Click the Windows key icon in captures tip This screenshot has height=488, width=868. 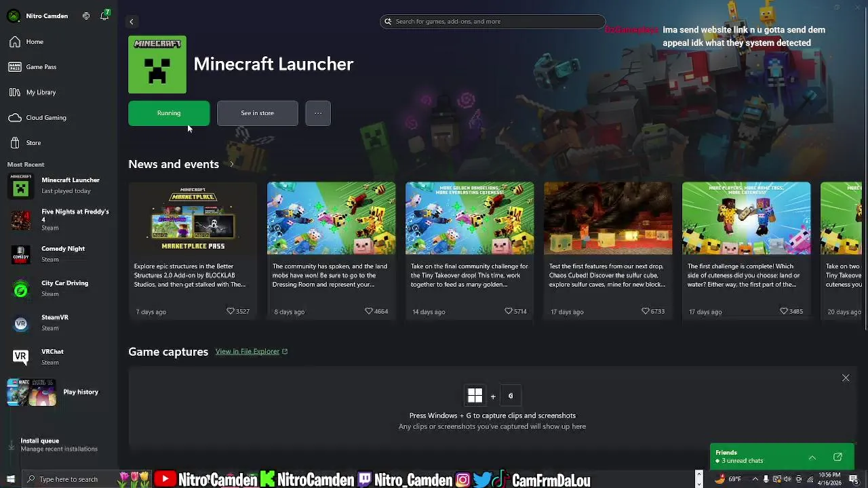pos(475,395)
